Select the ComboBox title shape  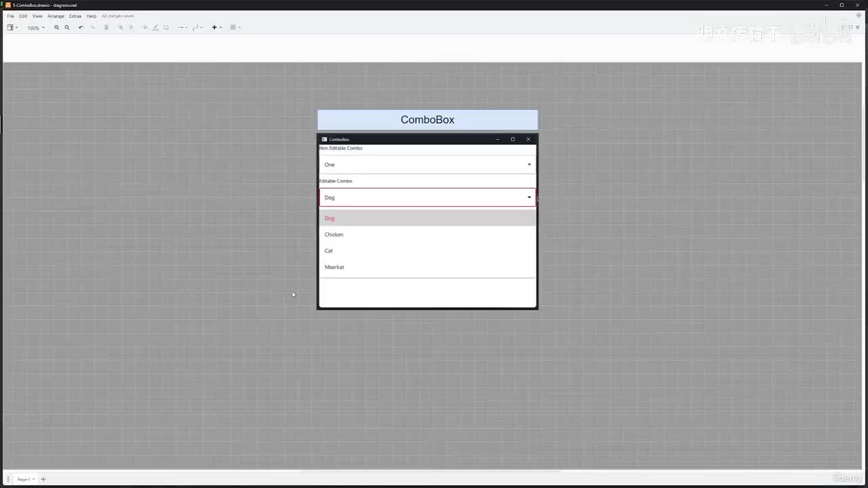(x=427, y=119)
